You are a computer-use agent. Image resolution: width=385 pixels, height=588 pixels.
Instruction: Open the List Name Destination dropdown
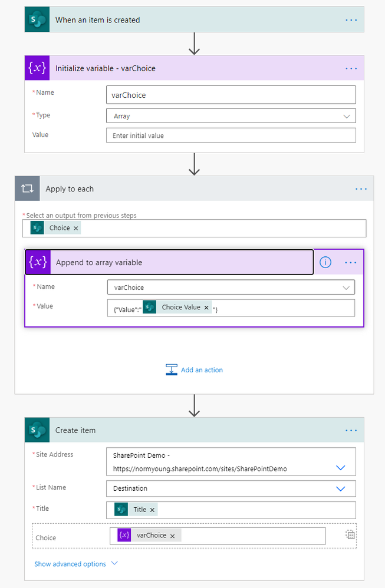pos(340,488)
